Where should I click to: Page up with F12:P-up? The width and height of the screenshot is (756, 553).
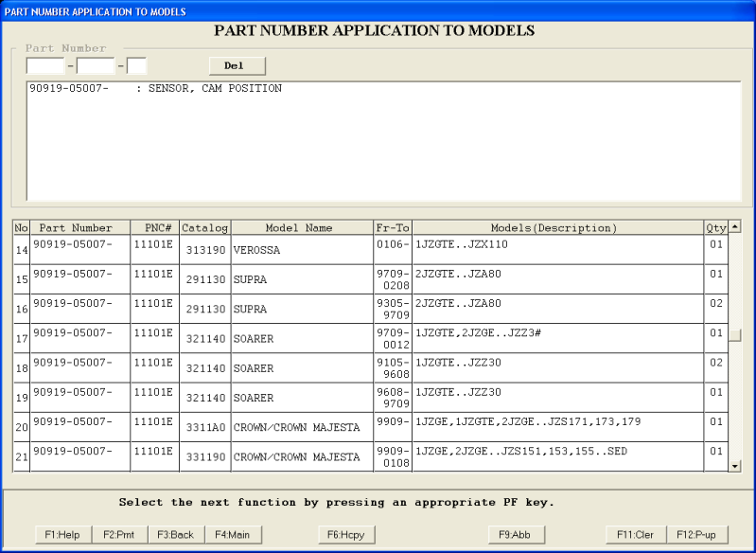tap(696, 535)
